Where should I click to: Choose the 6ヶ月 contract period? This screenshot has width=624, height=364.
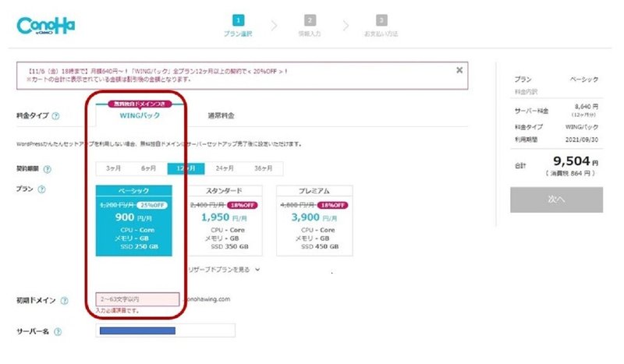point(148,168)
